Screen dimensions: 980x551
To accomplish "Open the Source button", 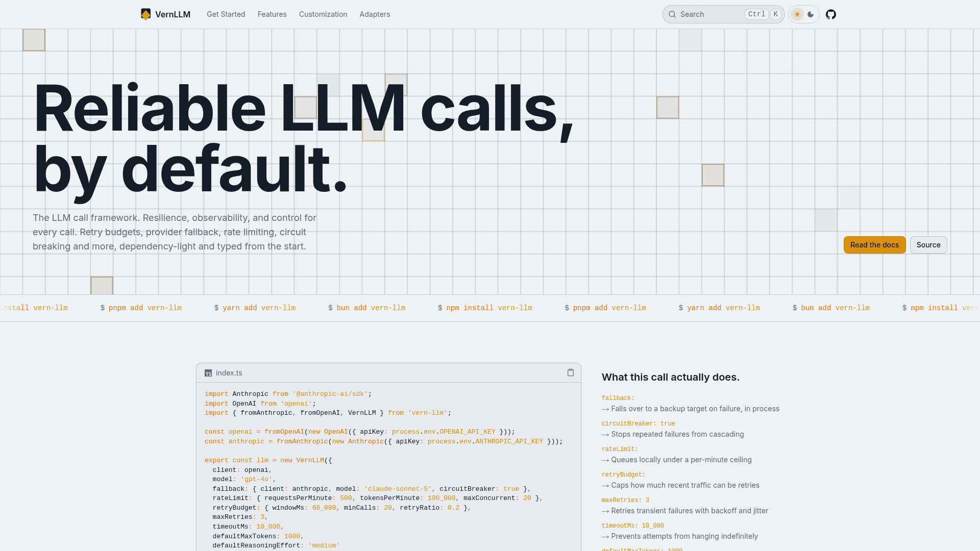I will pyautogui.click(x=928, y=245).
